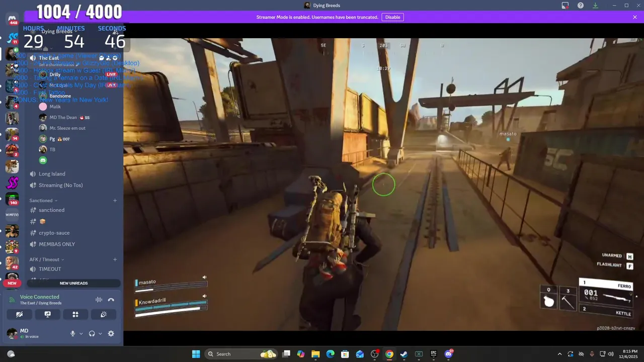Viewport: 644px width, 362px height.
Task: Collapse the AFK / Timeout category
Action: pos(46,259)
